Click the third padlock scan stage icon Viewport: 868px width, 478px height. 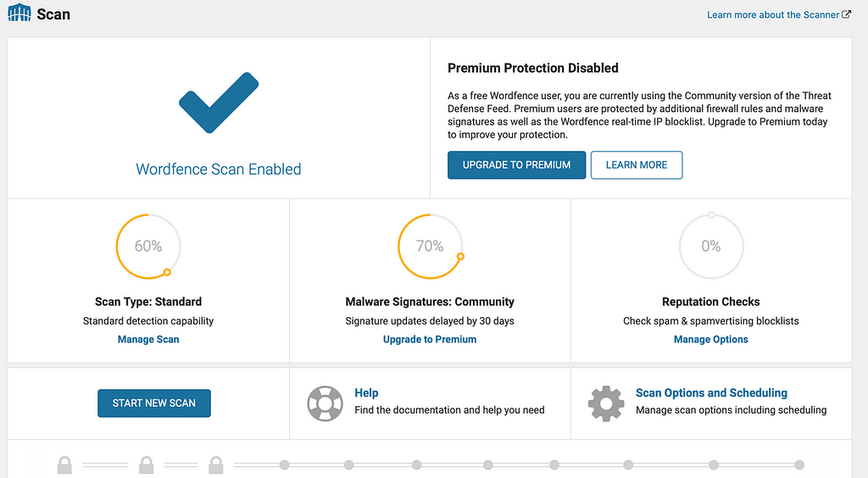[216, 465]
